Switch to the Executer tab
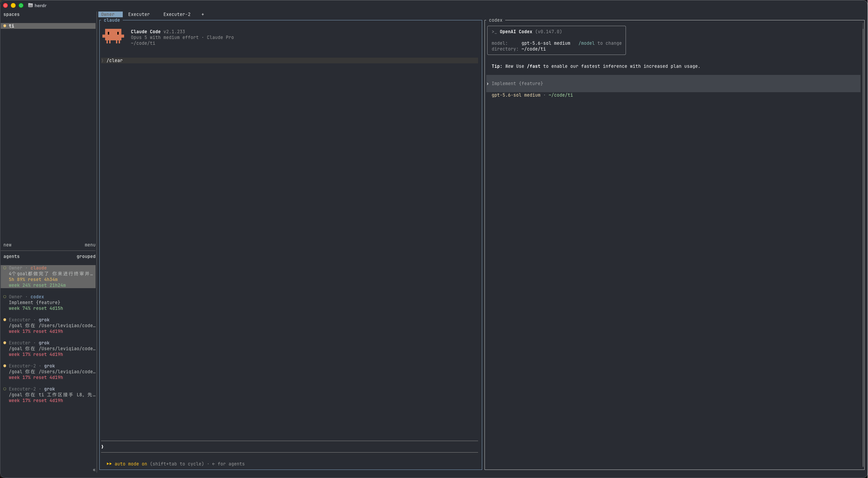Image resolution: width=868 pixels, height=478 pixels. [x=139, y=14]
